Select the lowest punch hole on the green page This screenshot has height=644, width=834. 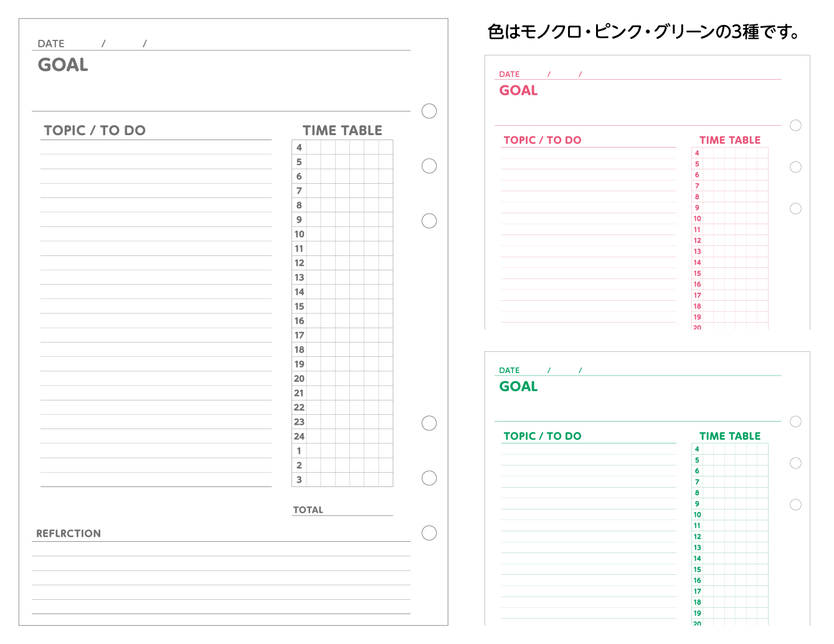coord(795,504)
